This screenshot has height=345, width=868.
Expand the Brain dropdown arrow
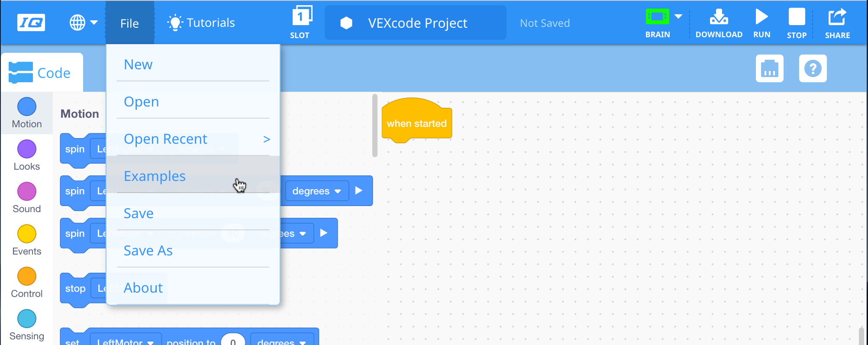coord(678,16)
